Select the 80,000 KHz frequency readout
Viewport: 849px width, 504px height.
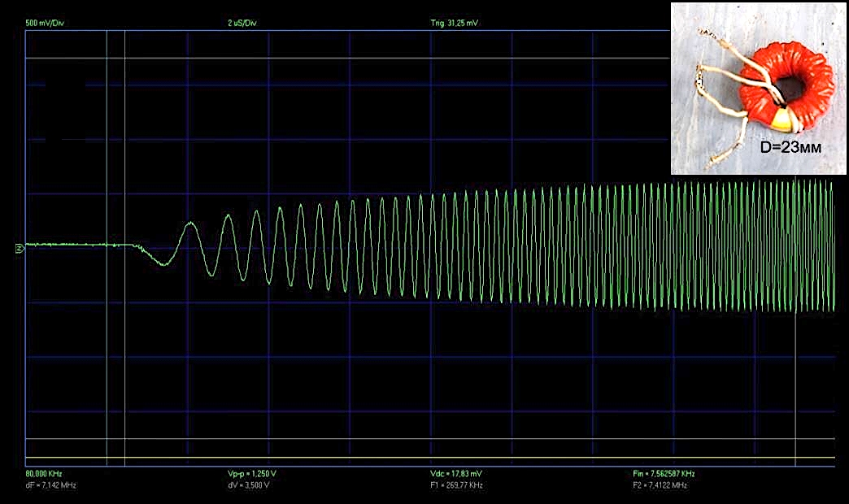44,473
